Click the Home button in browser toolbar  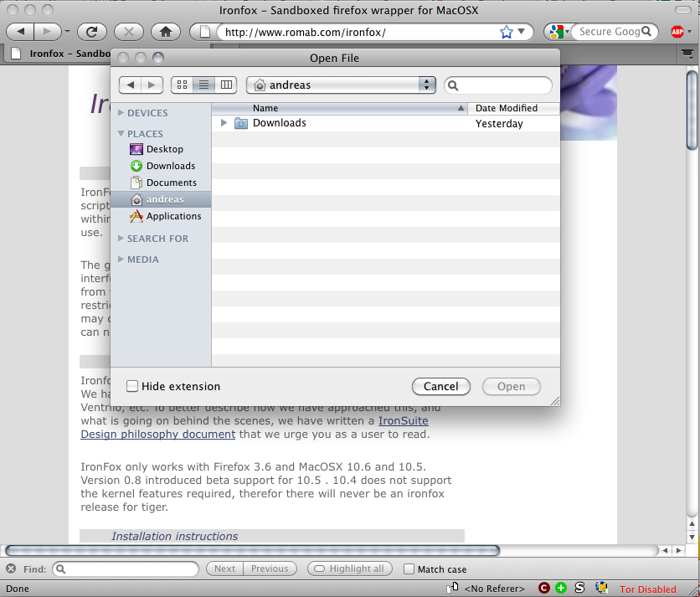point(165,31)
